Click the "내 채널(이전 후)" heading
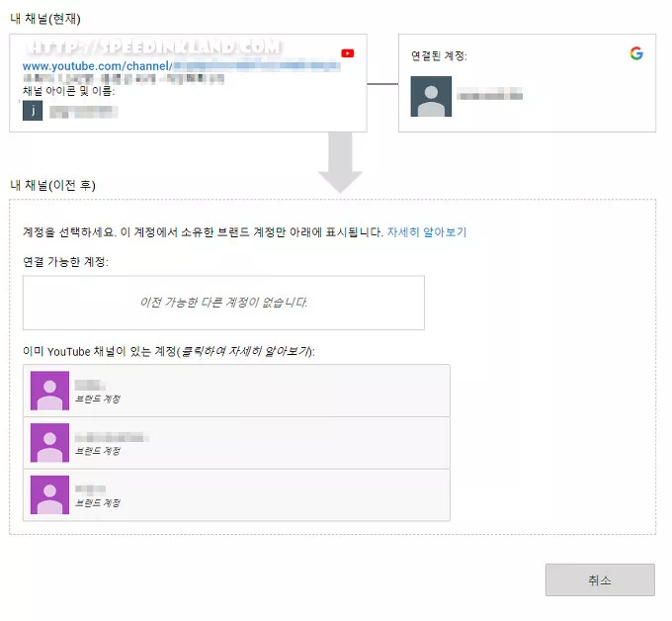Screen dimensions: 672x621 52,185
